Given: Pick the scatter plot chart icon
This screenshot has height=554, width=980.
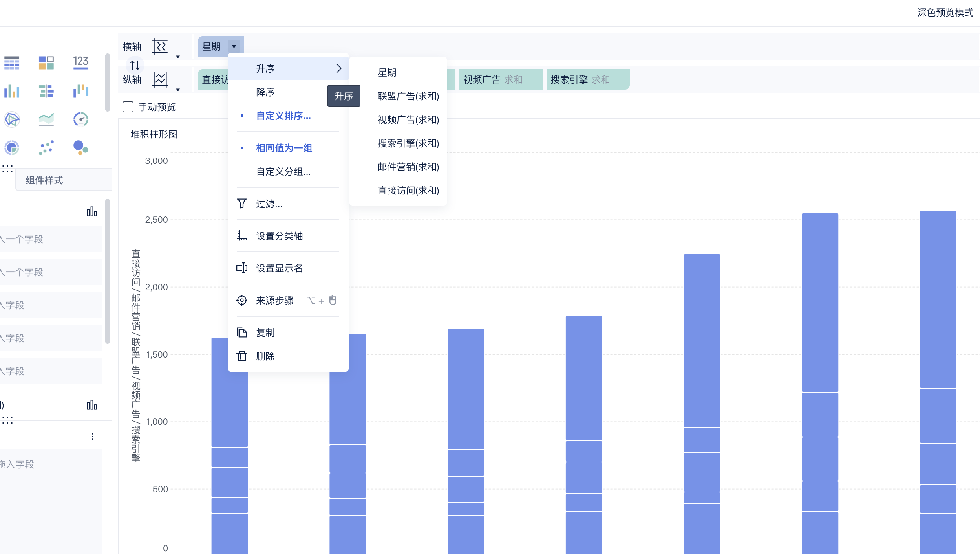Looking at the screenshot, I should click(46, 148).
